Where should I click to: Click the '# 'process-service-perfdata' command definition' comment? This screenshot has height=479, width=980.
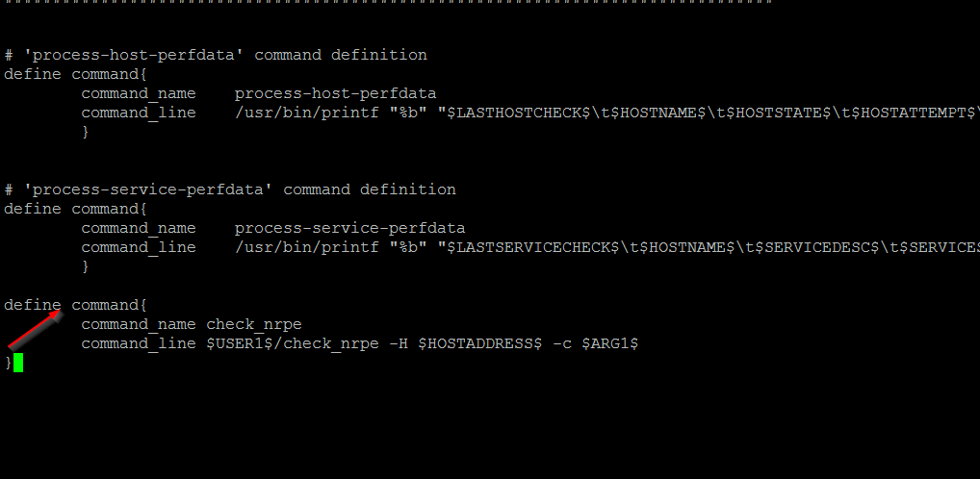click(230, 189)
